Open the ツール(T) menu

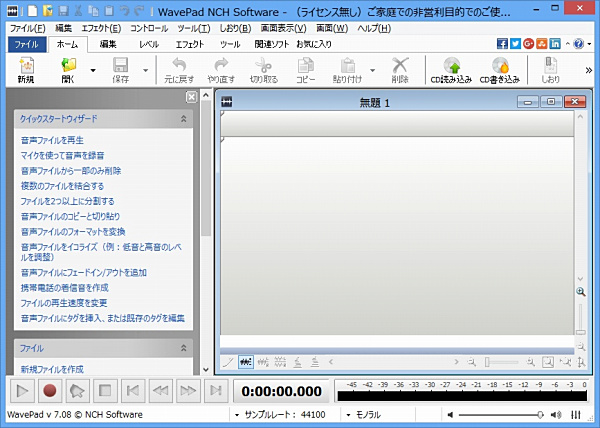coord(194,28)
